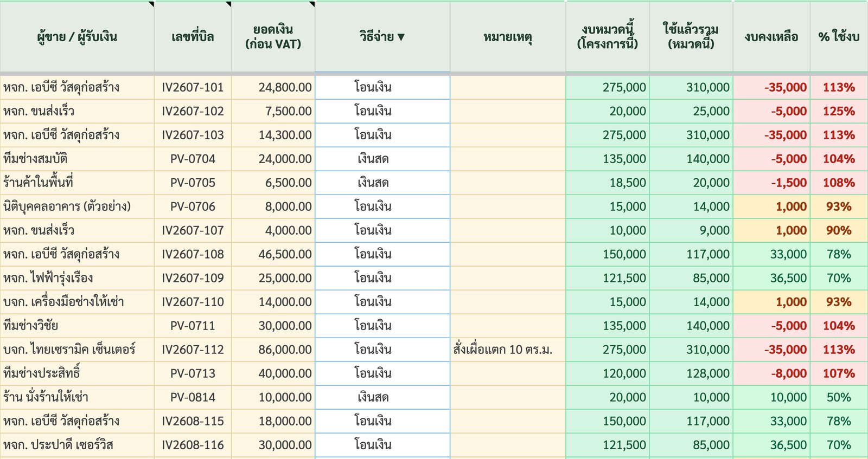
Task: Open payment method cell for bill IV2607-101
Action: [x=382, y=87]
